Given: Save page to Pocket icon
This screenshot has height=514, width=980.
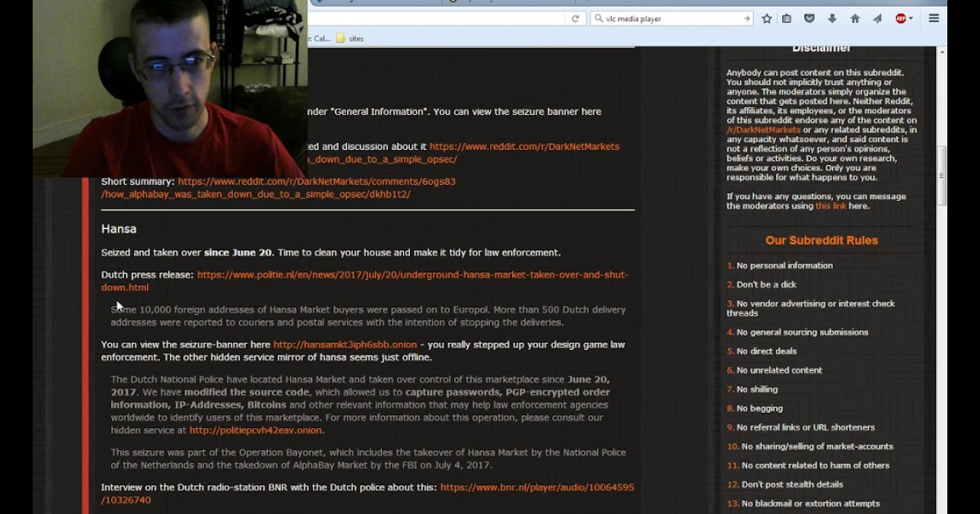Looking at the screenshot, I should click(809, 18).
